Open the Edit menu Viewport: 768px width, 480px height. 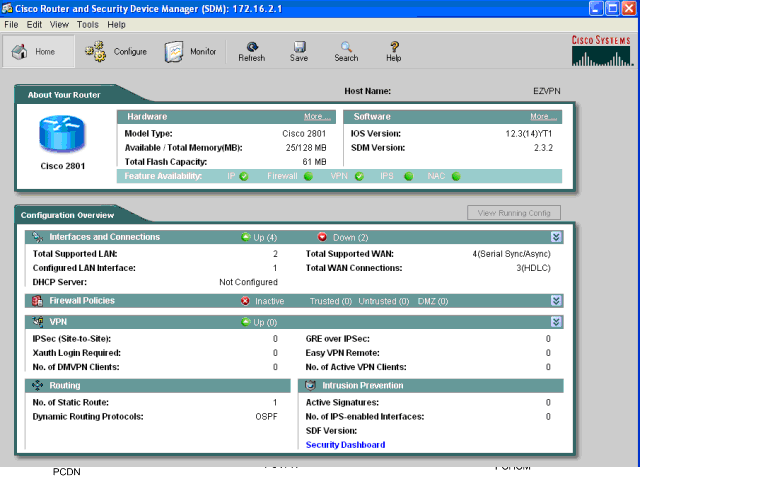34,24
